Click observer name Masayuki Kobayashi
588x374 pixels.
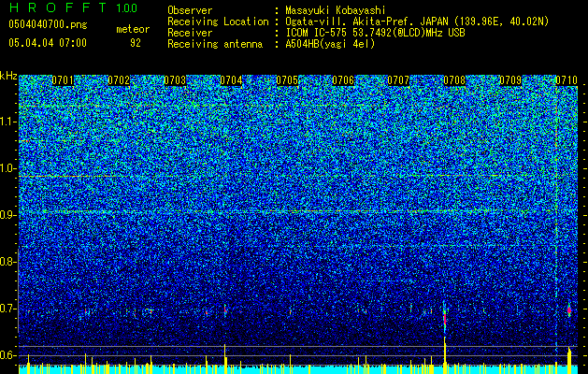click(x=336, y=10)
